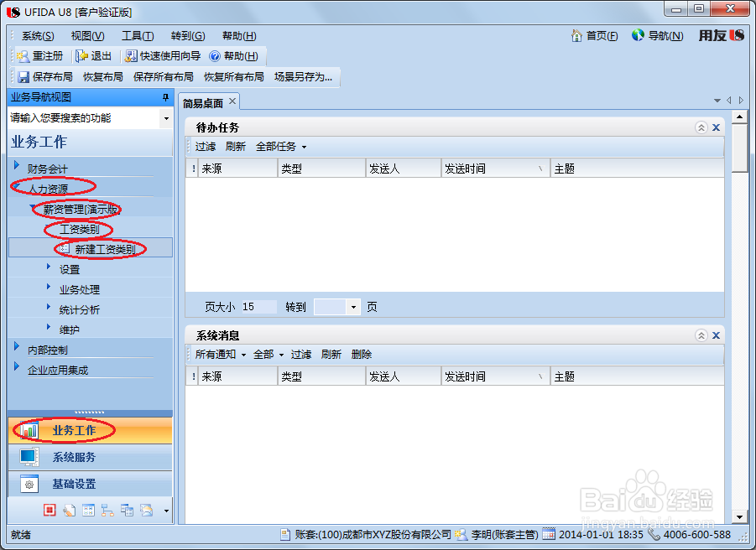Close the 系统消息 panel with X
The width and height of the screenshot is (756, 550).
tap(716, 335)
